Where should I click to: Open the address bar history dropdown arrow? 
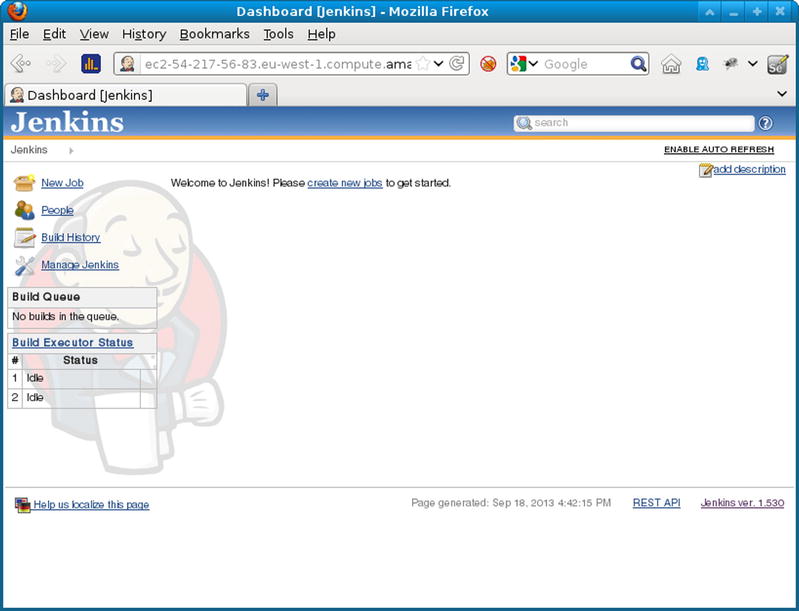click(438, 64)
